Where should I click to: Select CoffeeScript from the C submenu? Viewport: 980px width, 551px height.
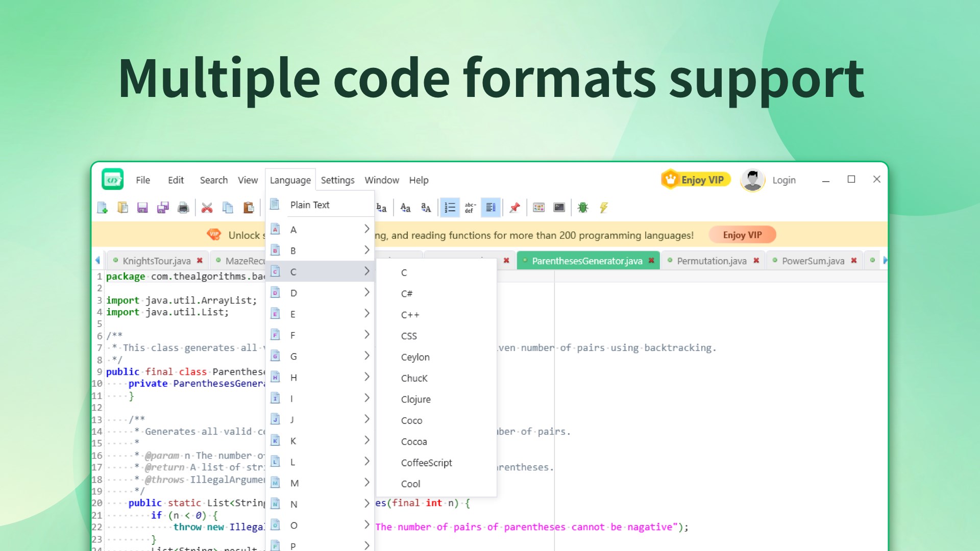426,463
